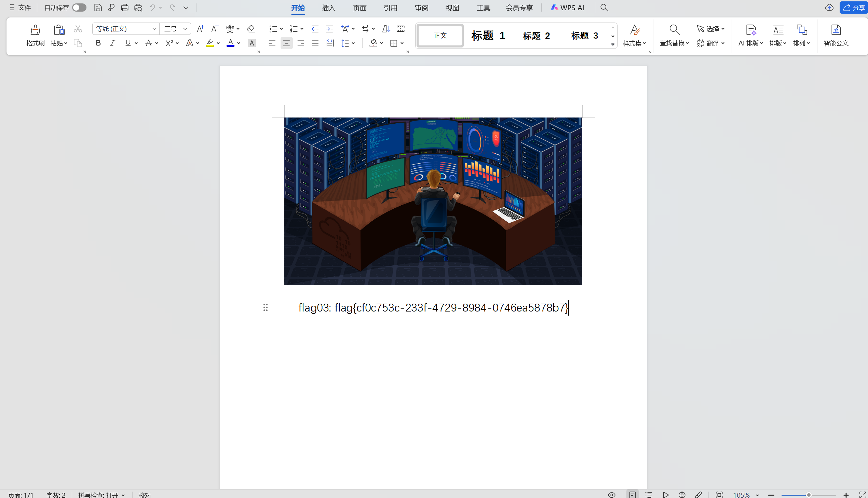Viewport: 868px width, 498px height.
Task: Open the font name dropdown 等线 (正文)
Action: [x=154, y=29]
